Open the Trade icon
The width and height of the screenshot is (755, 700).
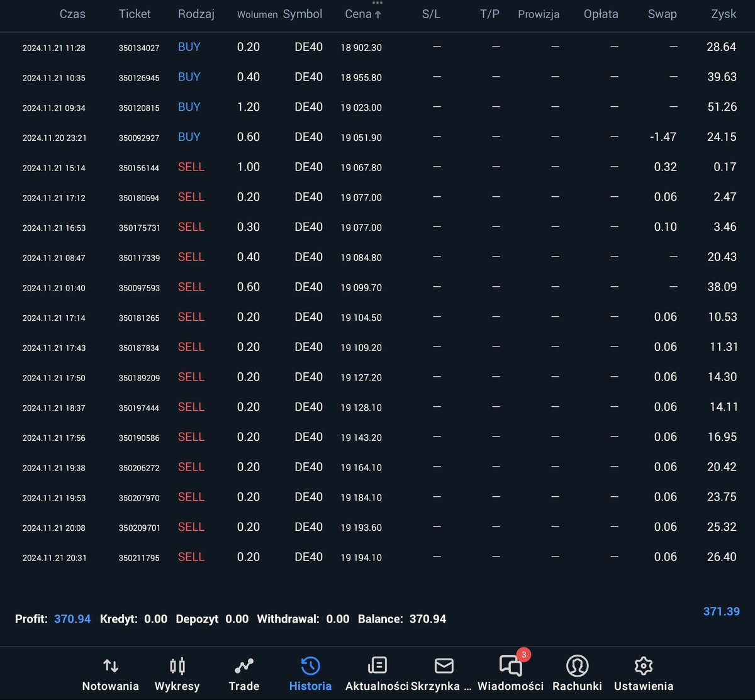(x=244, y=665)
